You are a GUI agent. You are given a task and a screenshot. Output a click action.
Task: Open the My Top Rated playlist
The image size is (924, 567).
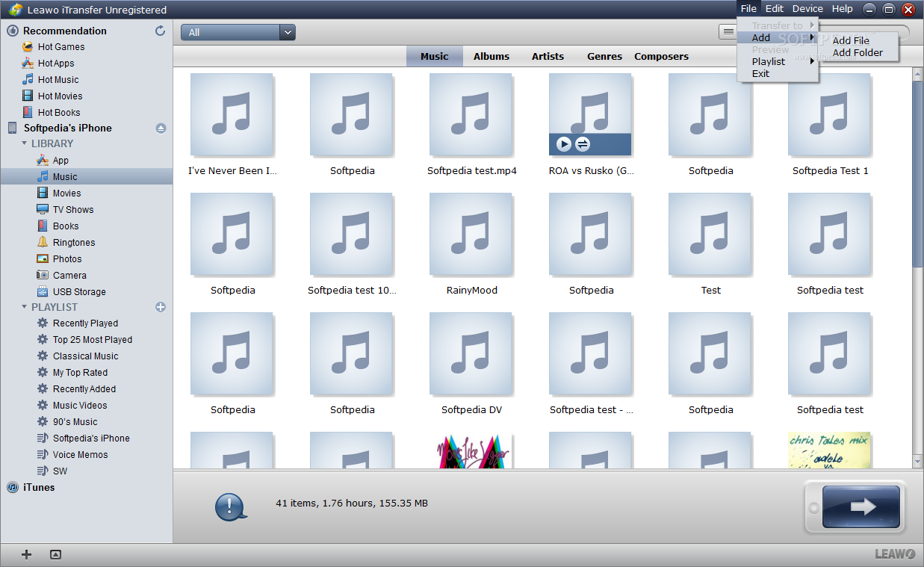coord(80,373)
